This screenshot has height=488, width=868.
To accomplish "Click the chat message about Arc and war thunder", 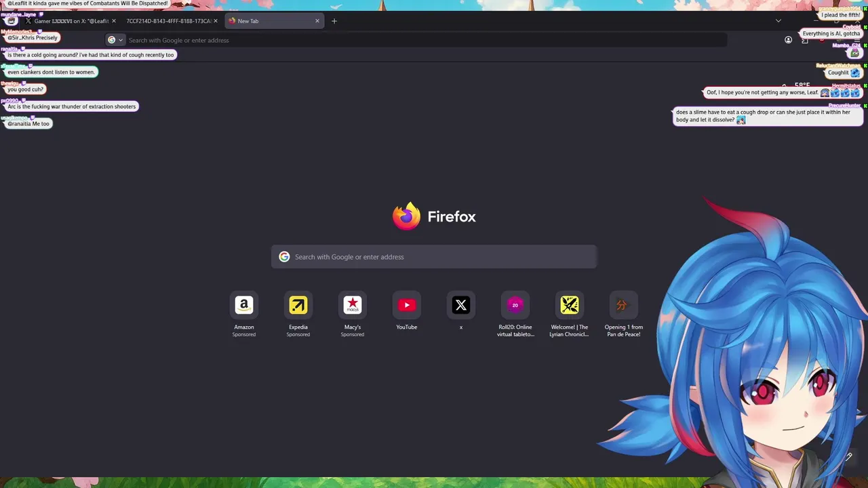I will (72, 106).
